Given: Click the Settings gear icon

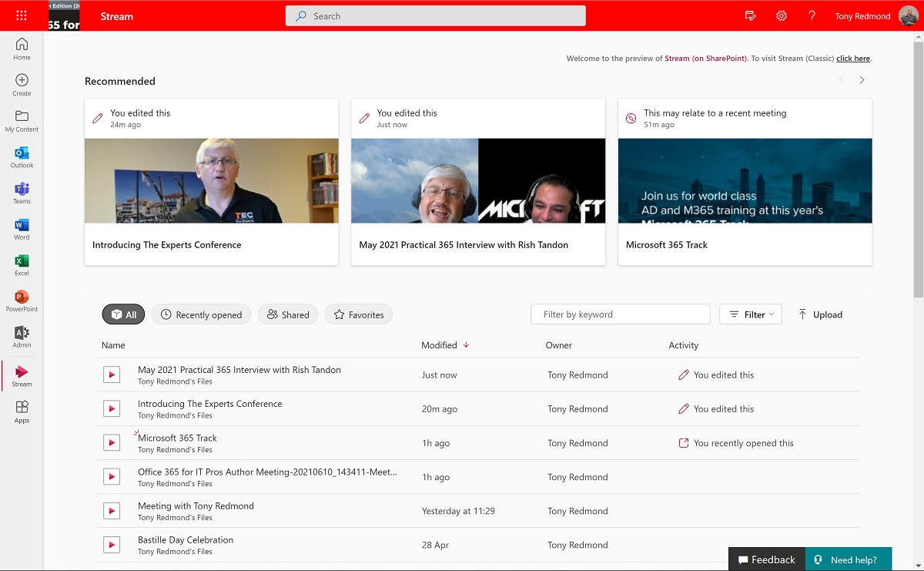Looking at the screenshot, I should 782,15.
